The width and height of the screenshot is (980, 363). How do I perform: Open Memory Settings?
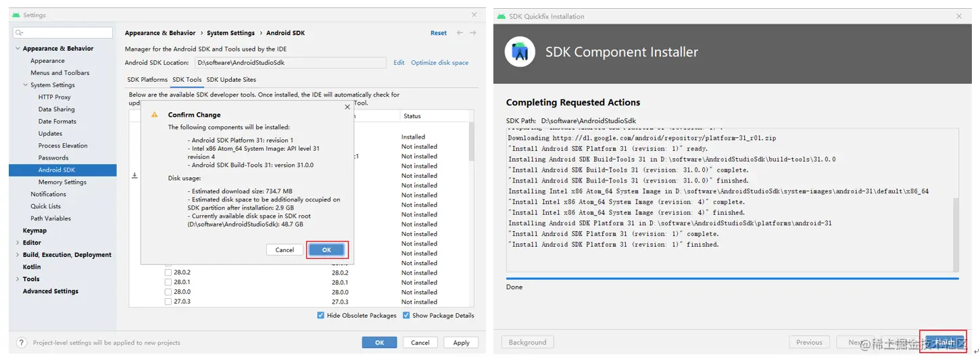click(62, 183)
